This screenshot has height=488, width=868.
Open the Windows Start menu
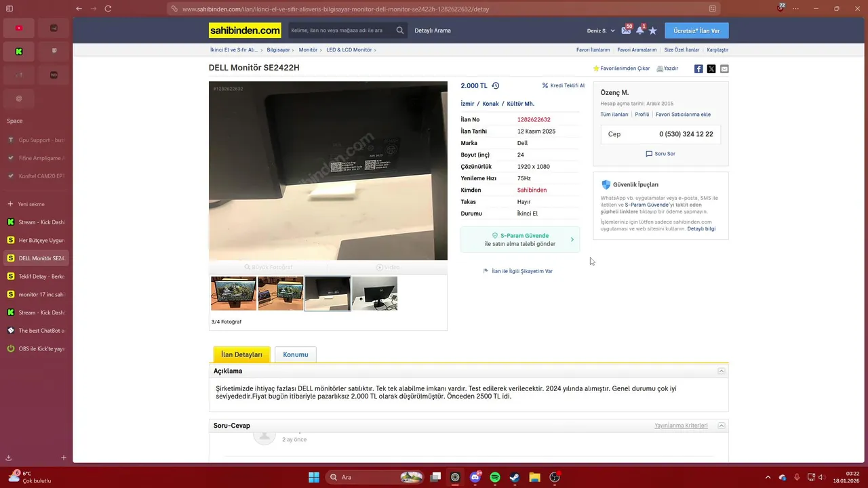[314, 477]
